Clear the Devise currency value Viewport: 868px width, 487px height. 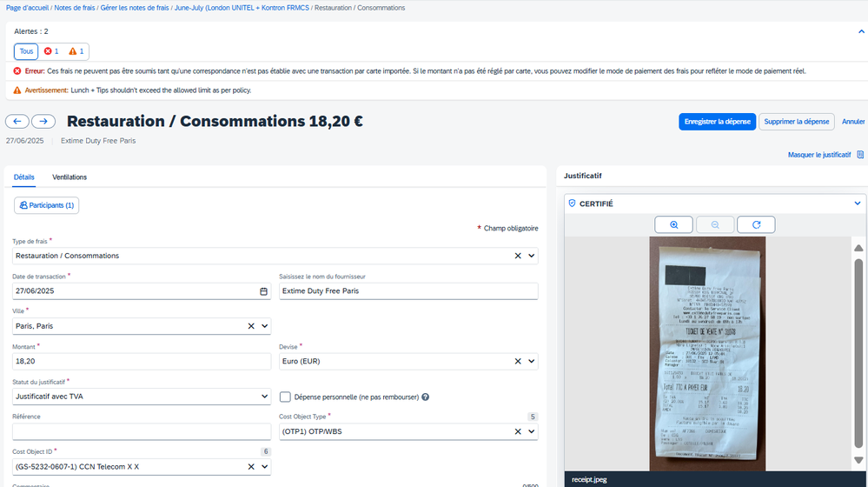pos(518,361)
